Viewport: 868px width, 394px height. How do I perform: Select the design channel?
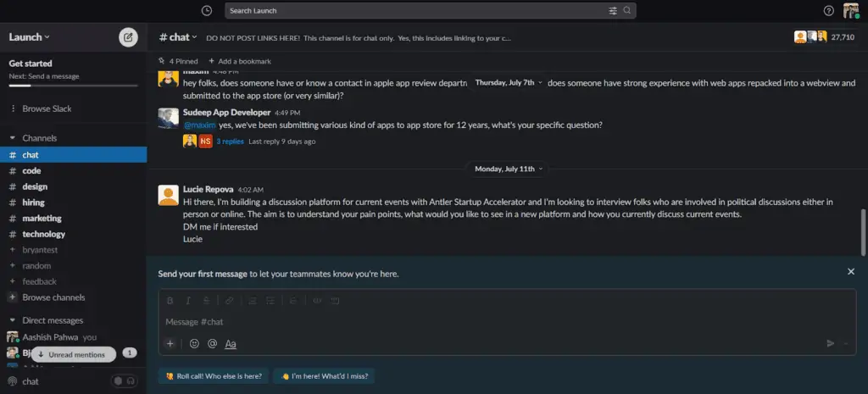[35, 186]
